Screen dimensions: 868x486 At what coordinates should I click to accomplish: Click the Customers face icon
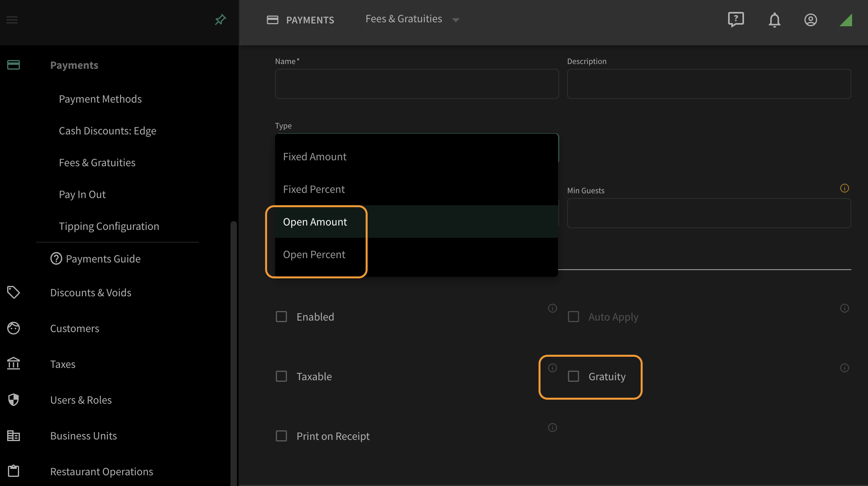pos(14,328)
